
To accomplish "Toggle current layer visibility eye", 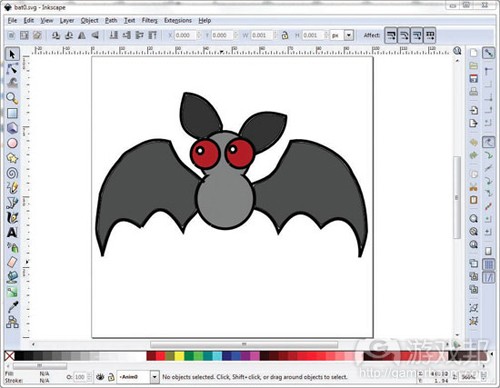I will [x=100, y=377].
